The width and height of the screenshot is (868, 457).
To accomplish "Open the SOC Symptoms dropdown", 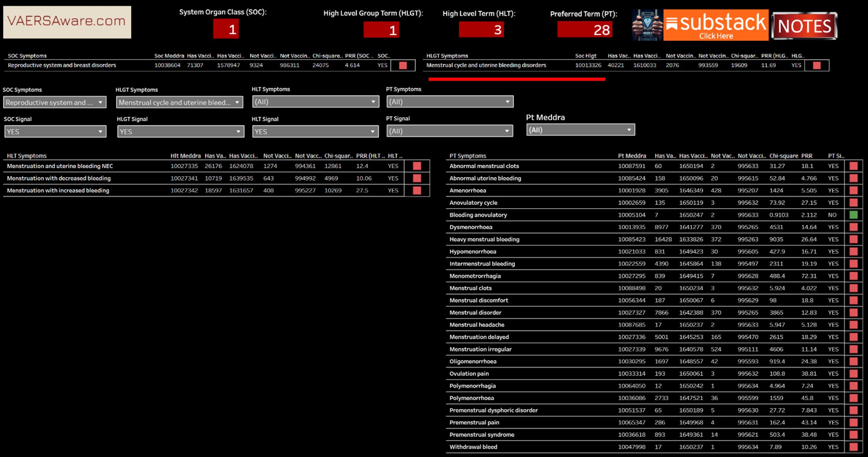I will click(x=55, y=103).
